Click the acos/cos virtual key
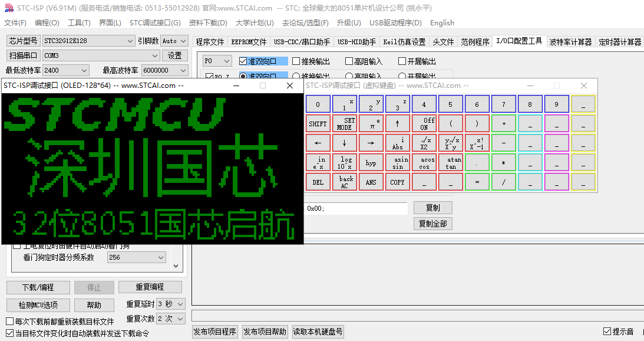The image size is (644, 341). 424,162
